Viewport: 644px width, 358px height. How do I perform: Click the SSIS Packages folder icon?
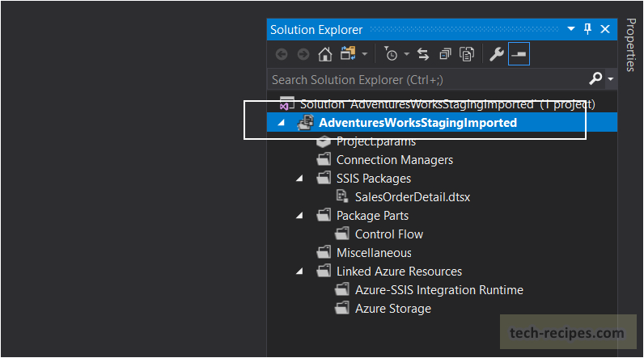pos(324,178)
